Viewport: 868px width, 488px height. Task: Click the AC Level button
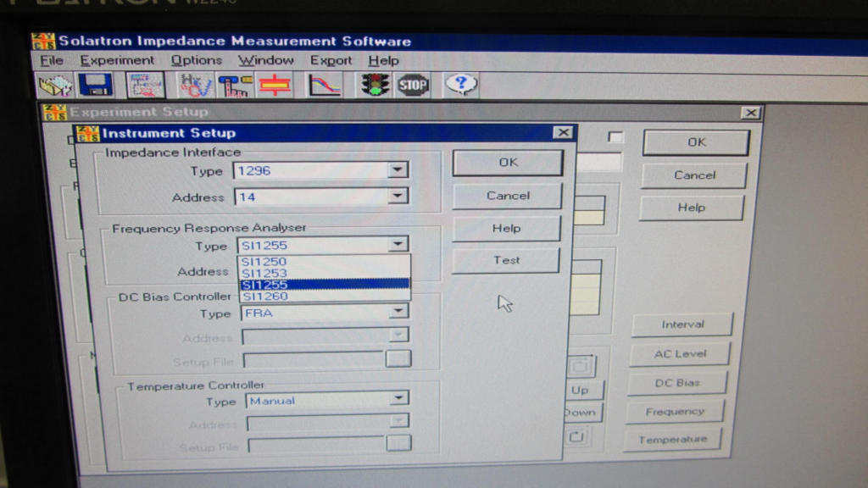pyautogui.click(x=680, y=354)
